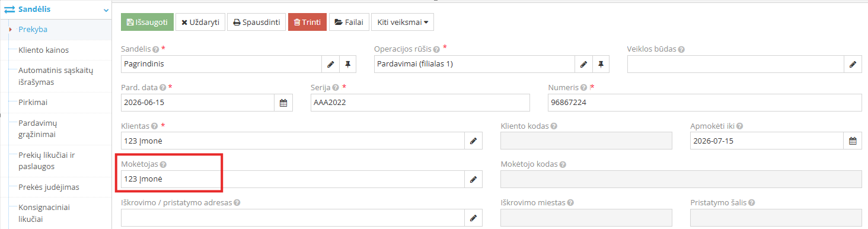Focus the Mokėtojas field

(293, 179)
